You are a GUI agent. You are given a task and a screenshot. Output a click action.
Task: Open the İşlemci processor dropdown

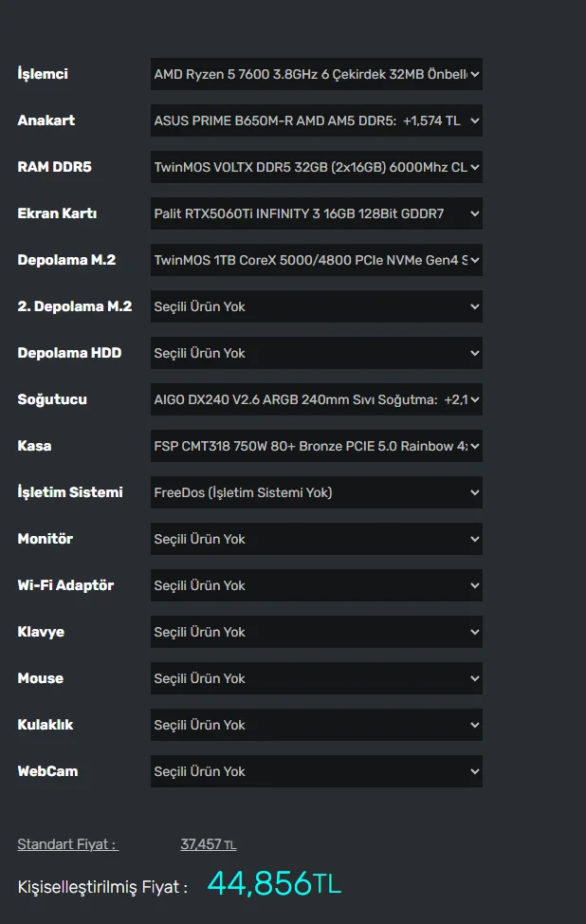[316, 74]
